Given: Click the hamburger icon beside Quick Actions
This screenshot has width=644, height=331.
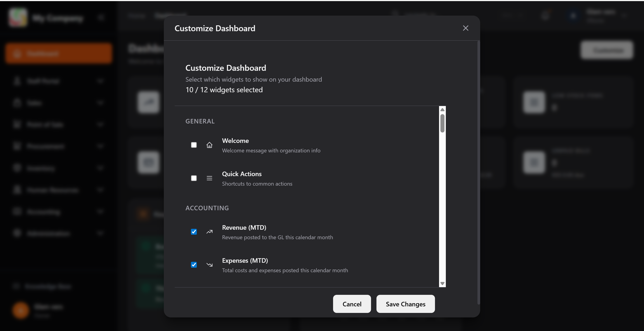Looking at the screenshot, I should (209, 178).
